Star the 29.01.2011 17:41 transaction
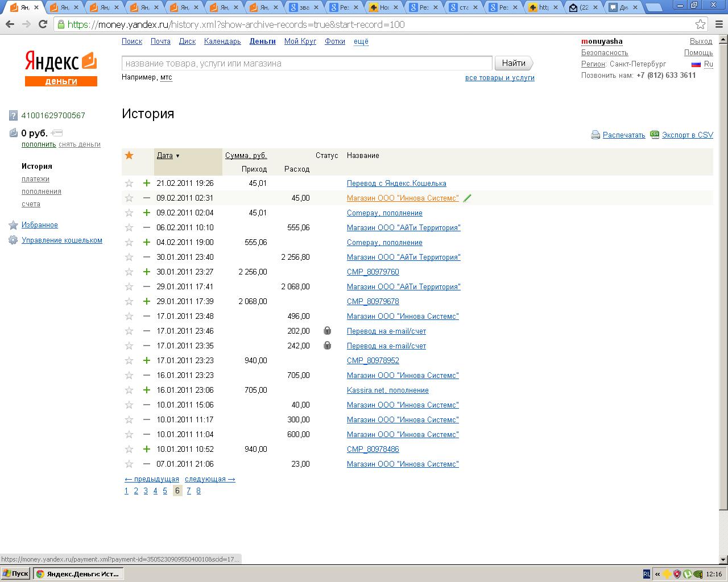 (x=129, y=286)
